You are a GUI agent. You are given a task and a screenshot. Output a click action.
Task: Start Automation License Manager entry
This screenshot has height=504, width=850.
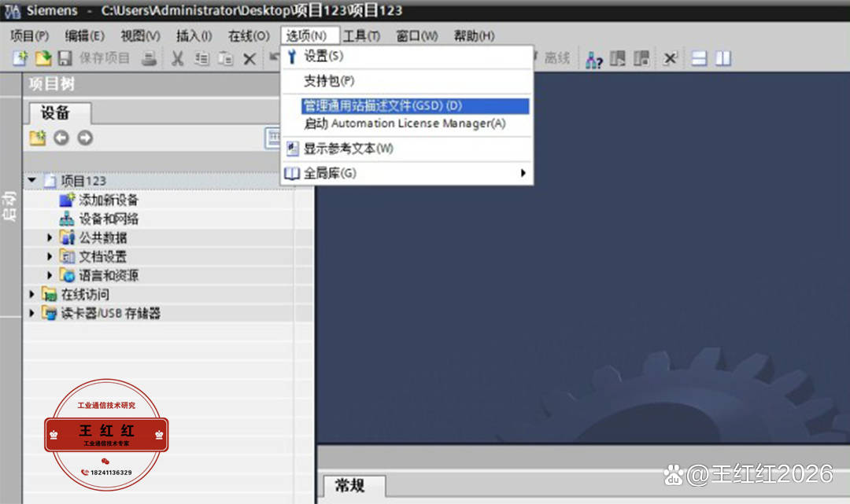407,123
